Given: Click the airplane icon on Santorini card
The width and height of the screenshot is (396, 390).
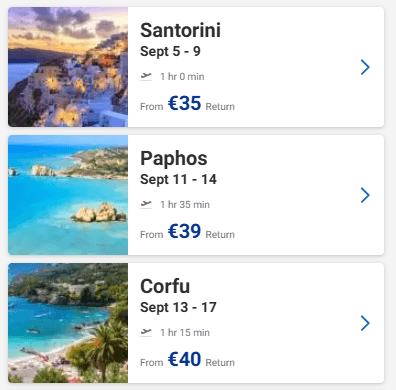Looking at the screenshot, I should [x=146, y=77].
